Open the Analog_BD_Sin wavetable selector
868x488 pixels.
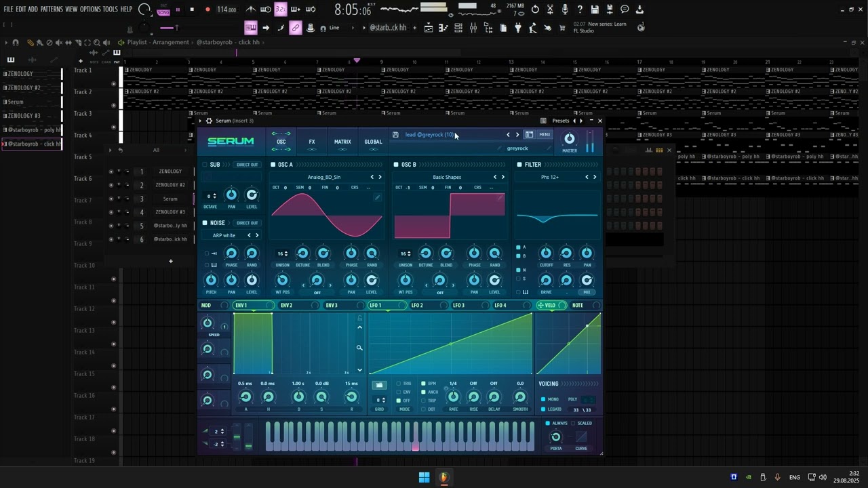coord(324,177)
